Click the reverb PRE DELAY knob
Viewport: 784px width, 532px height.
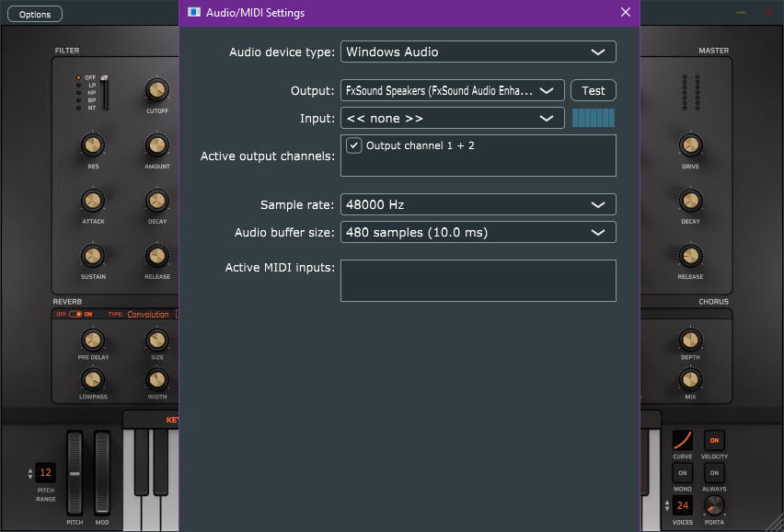tap(93, 340)
